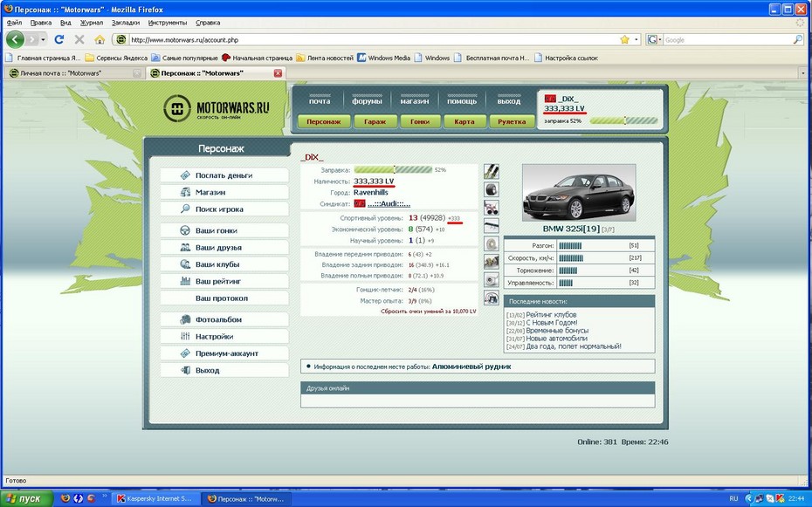Click the exhaust pipes car part icon
812x507 pixels.
click(x=492, y=208)
